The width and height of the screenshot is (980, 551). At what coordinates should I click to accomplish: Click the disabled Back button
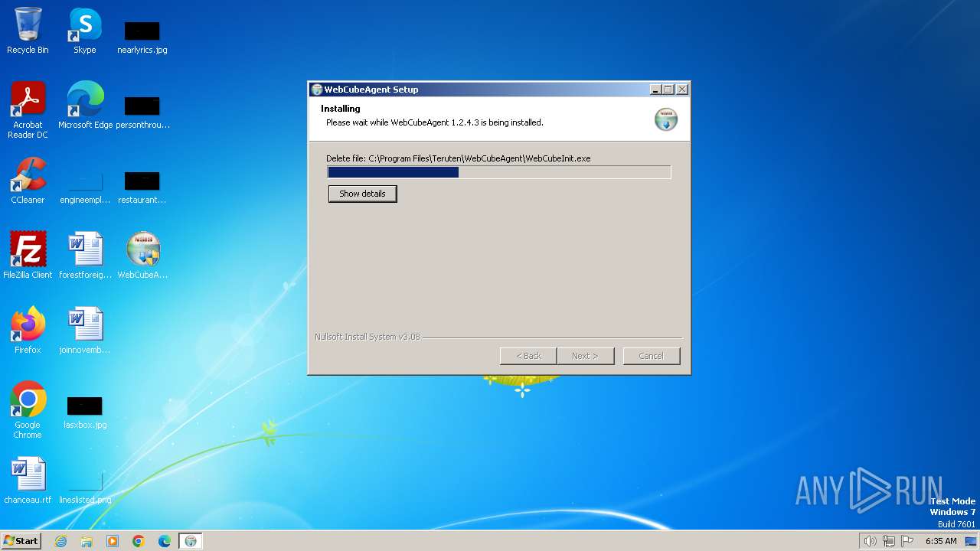[x=528, y=356]
